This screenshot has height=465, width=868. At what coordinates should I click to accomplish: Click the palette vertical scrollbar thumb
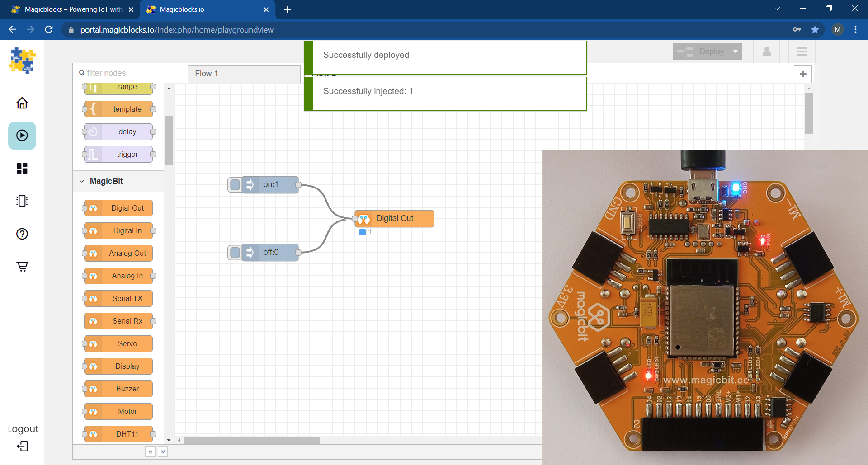(x=169, y=141)
